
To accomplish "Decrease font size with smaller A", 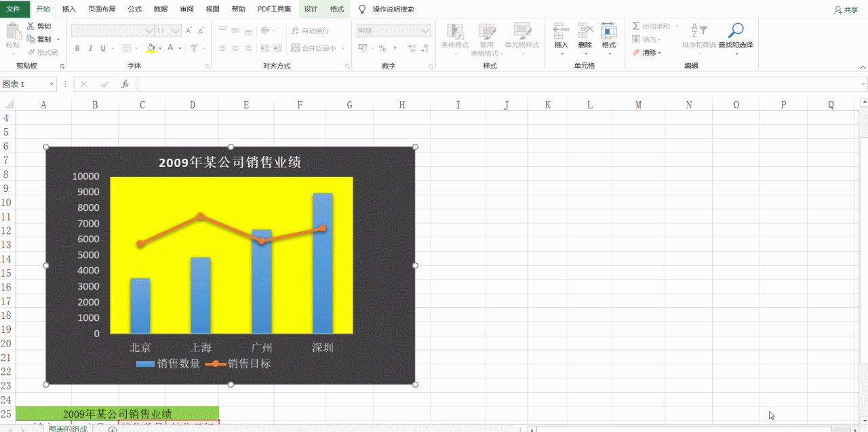I will pos(201,31).
